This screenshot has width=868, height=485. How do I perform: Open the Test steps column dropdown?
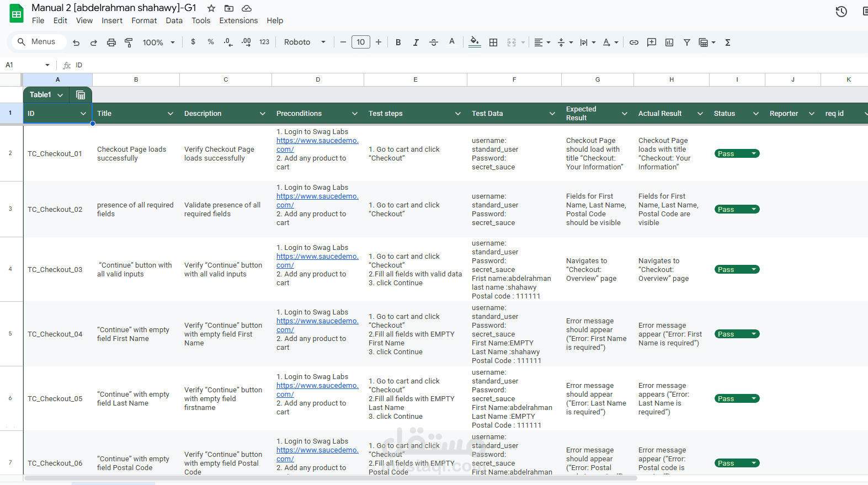point(458,114)
